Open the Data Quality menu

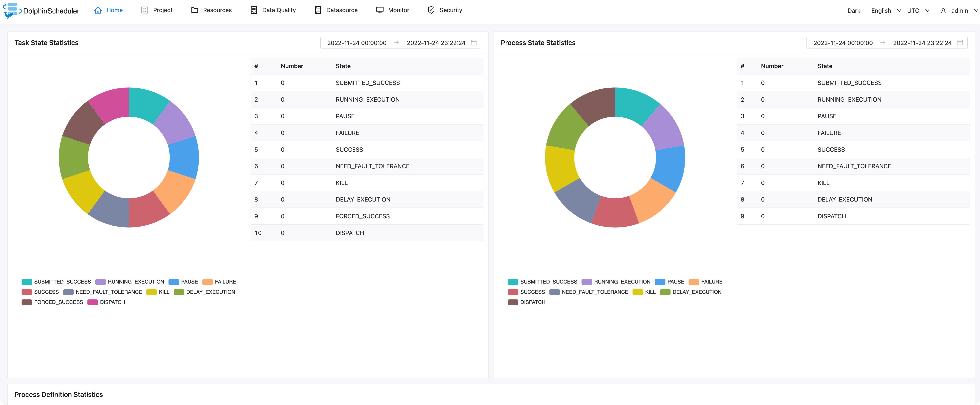[x=279, y=10]
